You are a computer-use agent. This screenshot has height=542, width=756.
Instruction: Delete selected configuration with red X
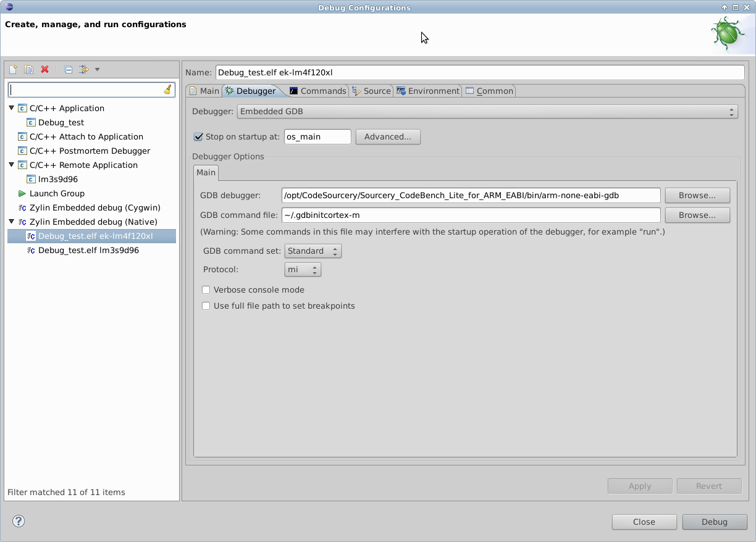45,70
